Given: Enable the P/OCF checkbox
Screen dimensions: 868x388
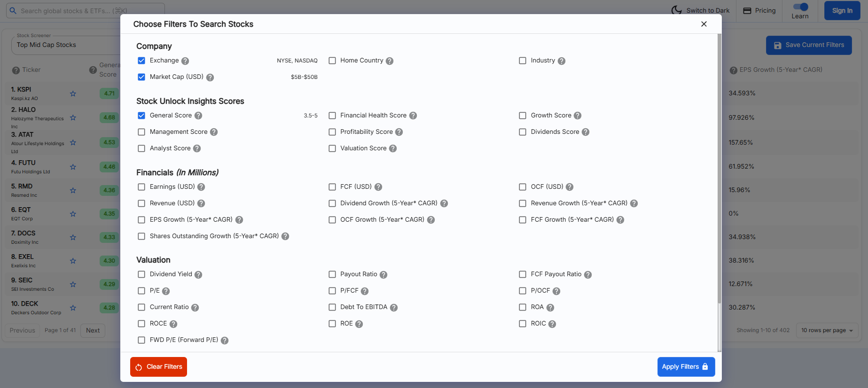Looking at the screenshot, I should point(523,291).
